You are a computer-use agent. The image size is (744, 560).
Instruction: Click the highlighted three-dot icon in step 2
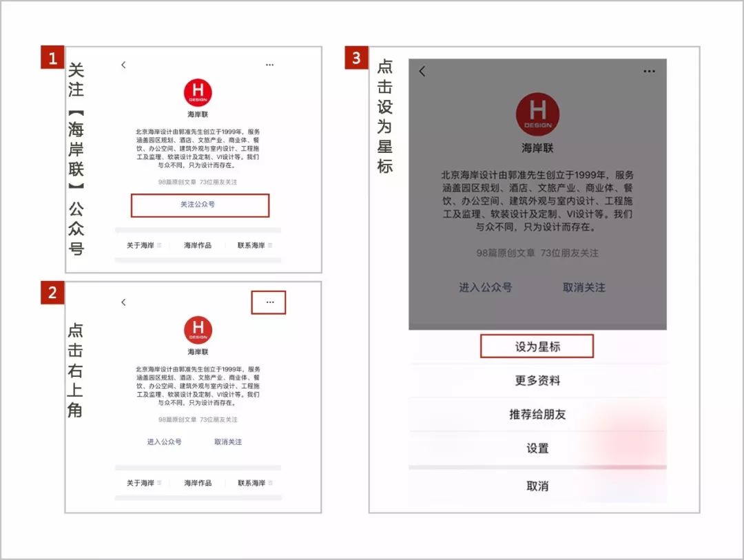tap(269, 302)
